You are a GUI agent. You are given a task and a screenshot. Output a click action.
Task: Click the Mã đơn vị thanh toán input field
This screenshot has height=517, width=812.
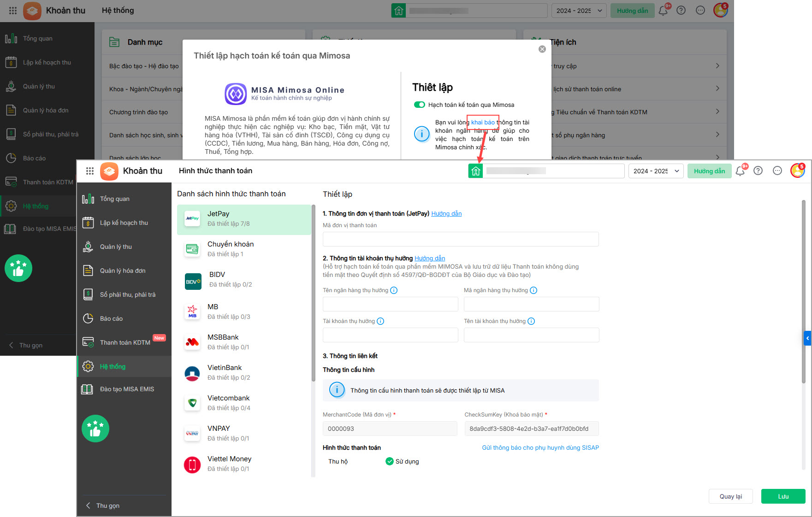coord(461,239)
